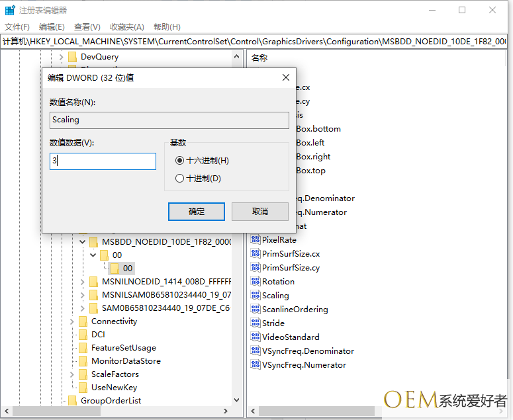Select the DCI folder icon

tap(83, 335)
